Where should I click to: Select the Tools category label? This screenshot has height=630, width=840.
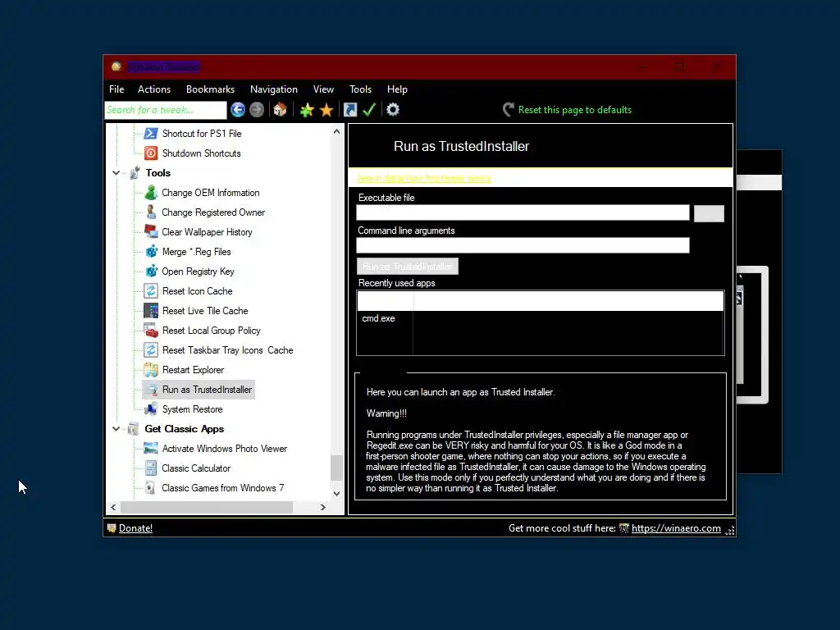pos(158,173)
